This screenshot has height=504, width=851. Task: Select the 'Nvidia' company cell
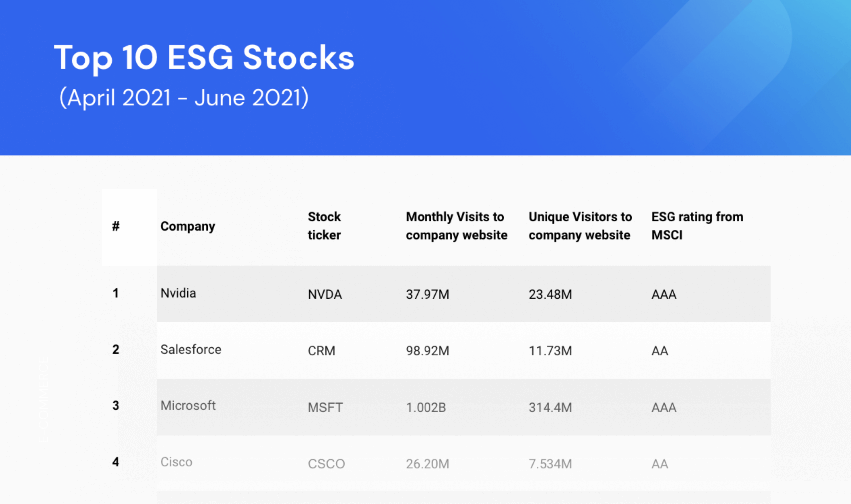coord(178,293)
